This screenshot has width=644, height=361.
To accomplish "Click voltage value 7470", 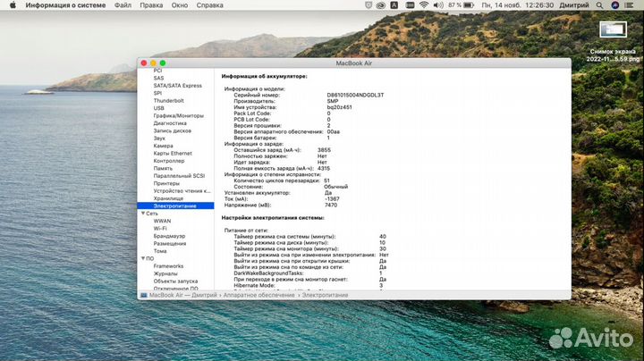I will (x=331, y=205).
